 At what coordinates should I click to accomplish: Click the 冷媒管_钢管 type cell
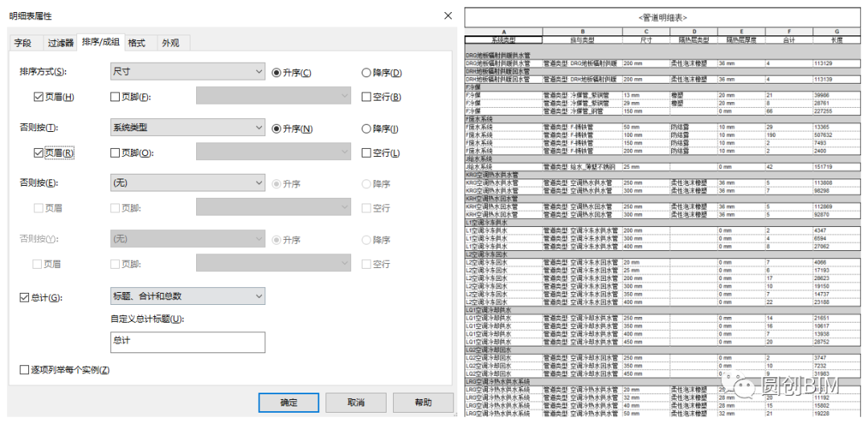tap(583, 111)
